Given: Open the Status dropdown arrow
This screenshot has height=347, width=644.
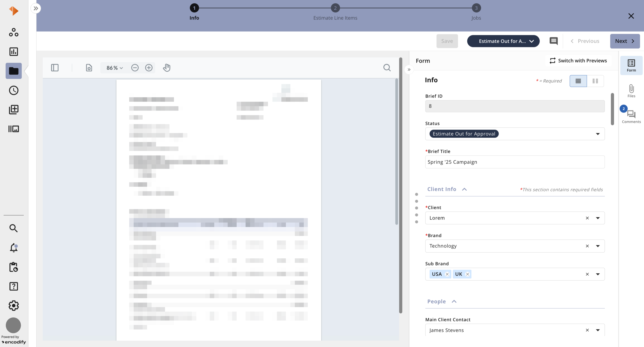Looking at the screenshot, I should pos(597,134).
